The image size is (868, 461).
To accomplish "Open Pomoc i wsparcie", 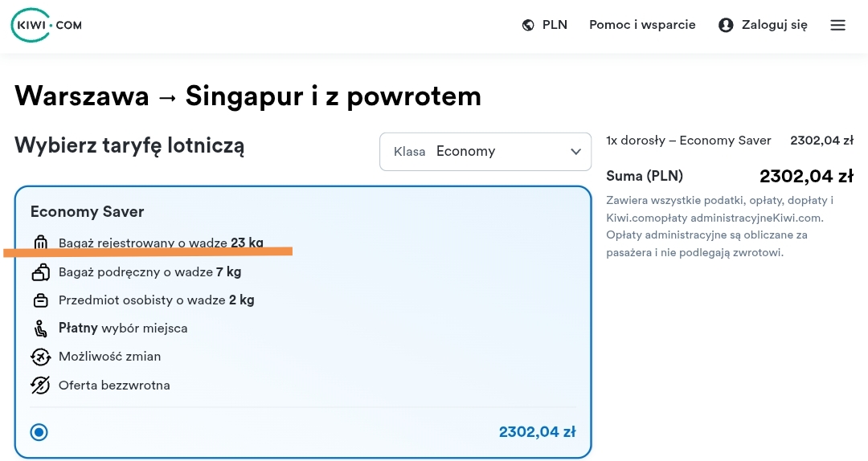I will pos(642,25).
